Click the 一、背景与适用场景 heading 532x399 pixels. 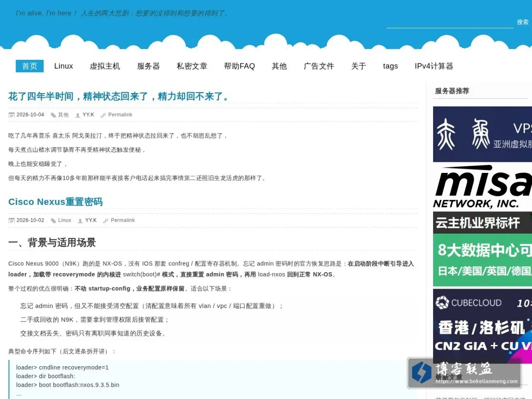coord(52,243)
